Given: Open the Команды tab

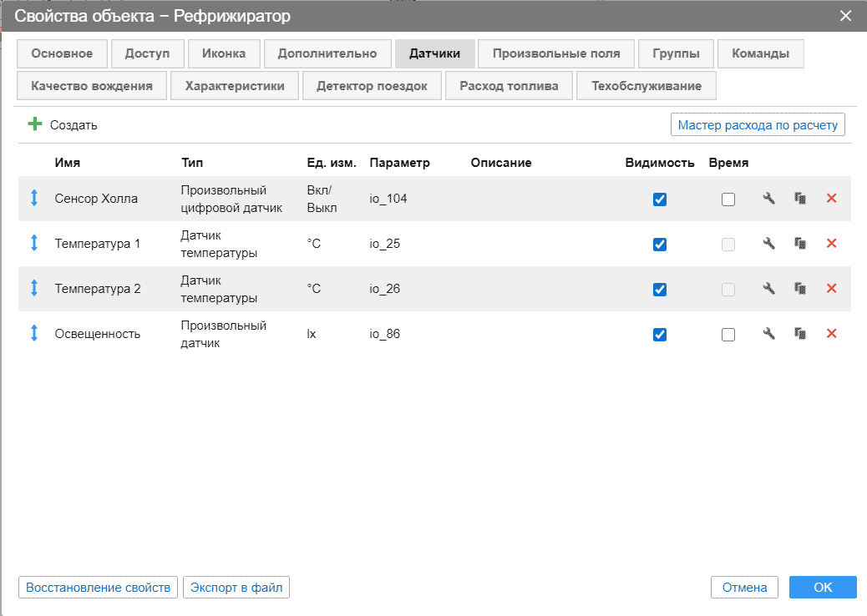Looking at the screenshot, I should pyautogui.click(x=760, y=53).
